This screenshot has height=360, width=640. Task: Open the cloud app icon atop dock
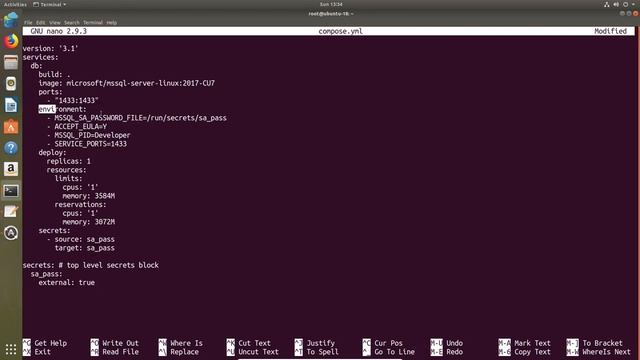[x=11, y=20]
